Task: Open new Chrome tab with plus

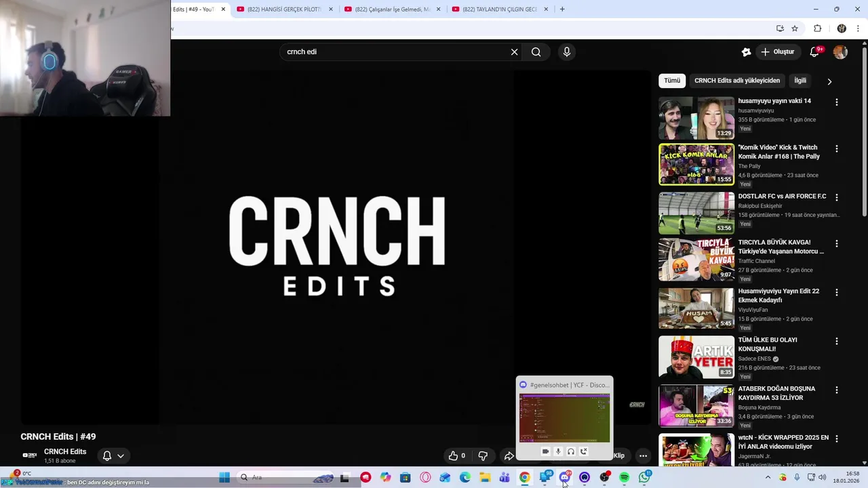Action: (562, 9)
